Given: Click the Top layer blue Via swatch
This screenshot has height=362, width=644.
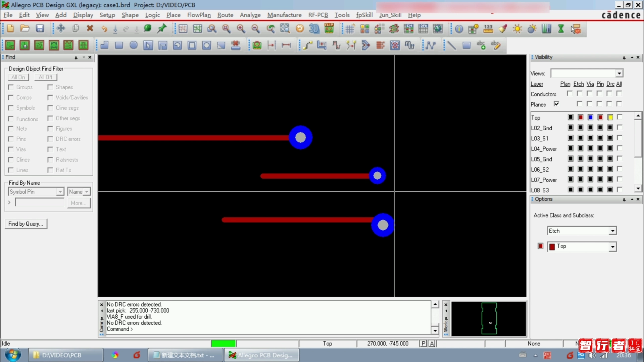Looking at the screenshot, I should [590, 117].
